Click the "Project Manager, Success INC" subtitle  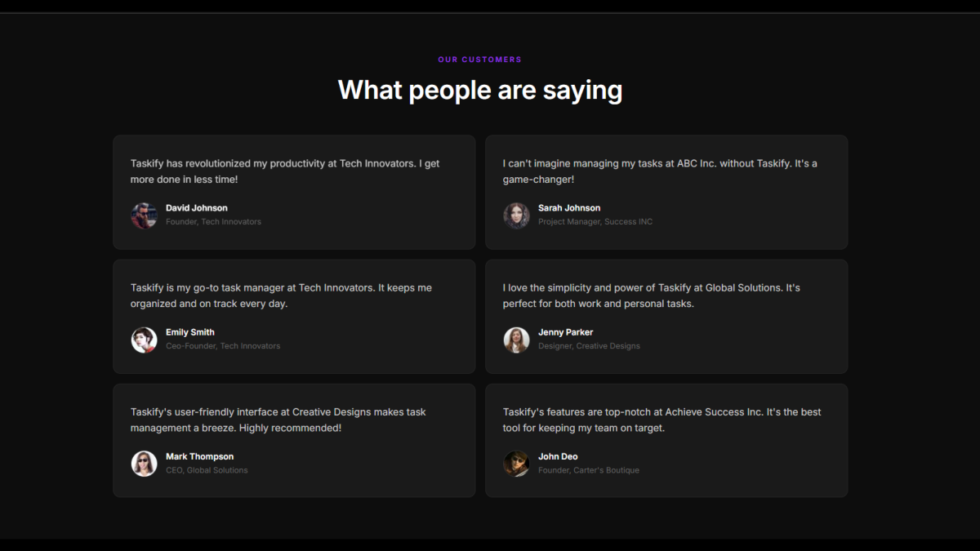(595, 222)
